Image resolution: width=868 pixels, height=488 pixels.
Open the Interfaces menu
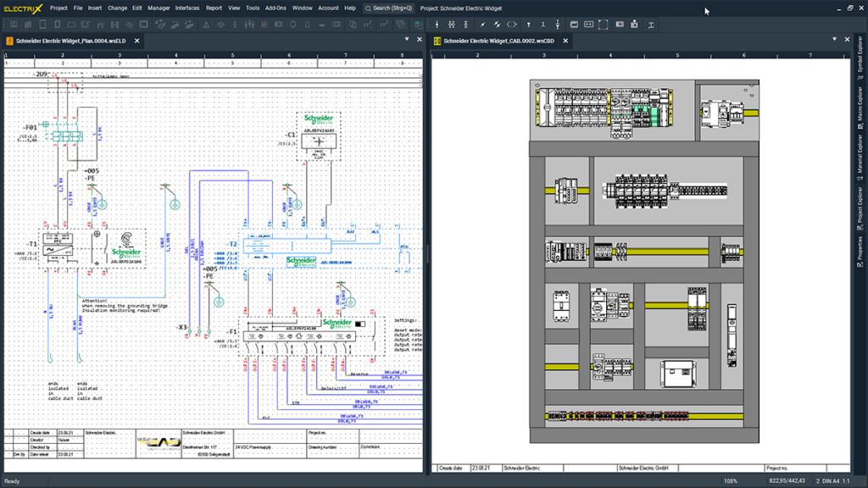(187, 8)
